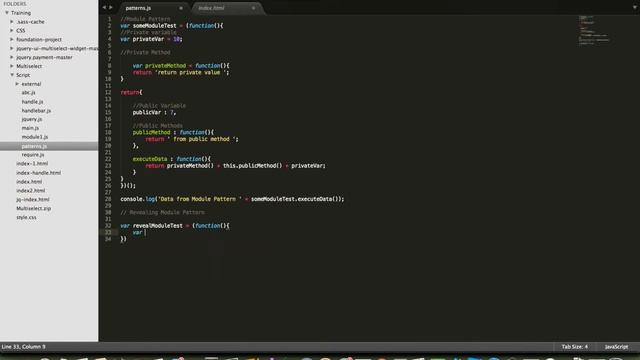
Task: Click line number 28 in gutter
Action: (x=108, y=199)
